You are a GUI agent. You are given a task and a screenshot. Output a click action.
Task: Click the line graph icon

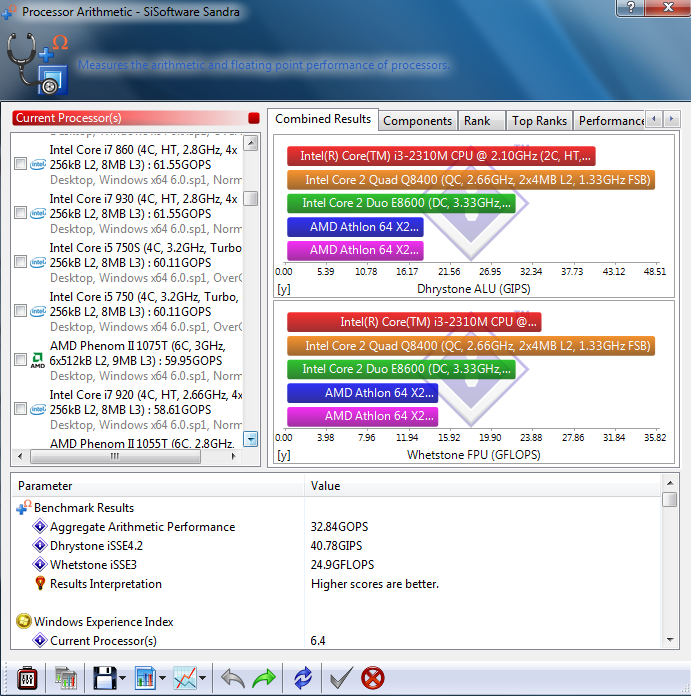click(185, 678)
